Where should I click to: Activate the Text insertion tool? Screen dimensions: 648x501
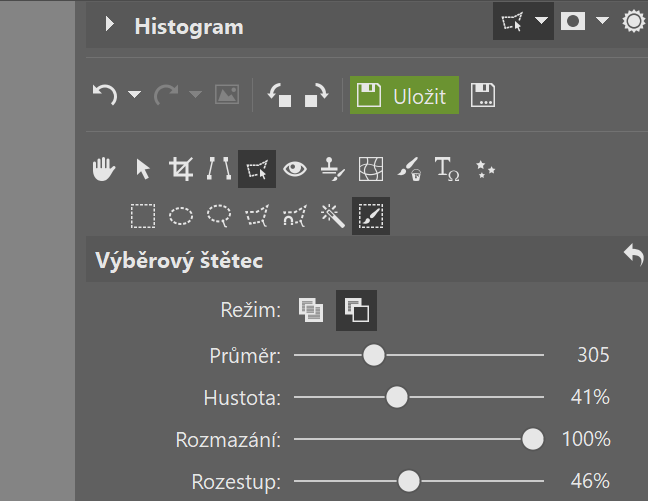447,169
